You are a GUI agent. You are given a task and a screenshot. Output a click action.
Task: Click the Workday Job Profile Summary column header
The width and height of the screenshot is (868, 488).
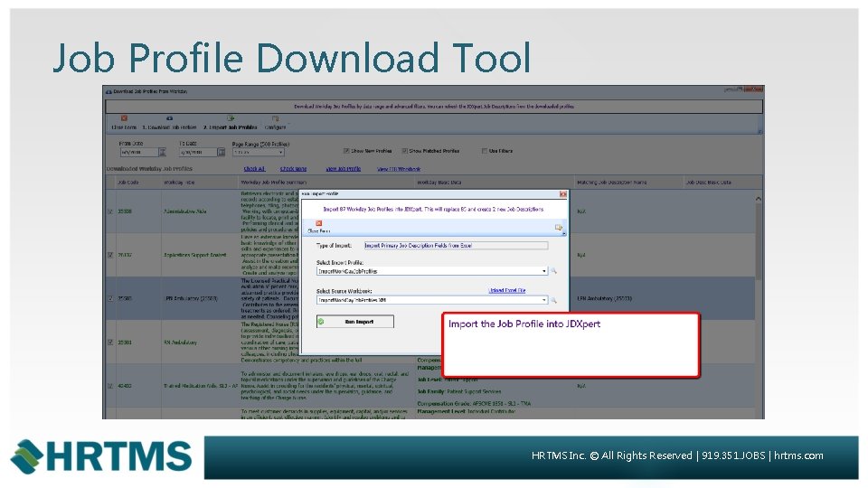point(326,182)
